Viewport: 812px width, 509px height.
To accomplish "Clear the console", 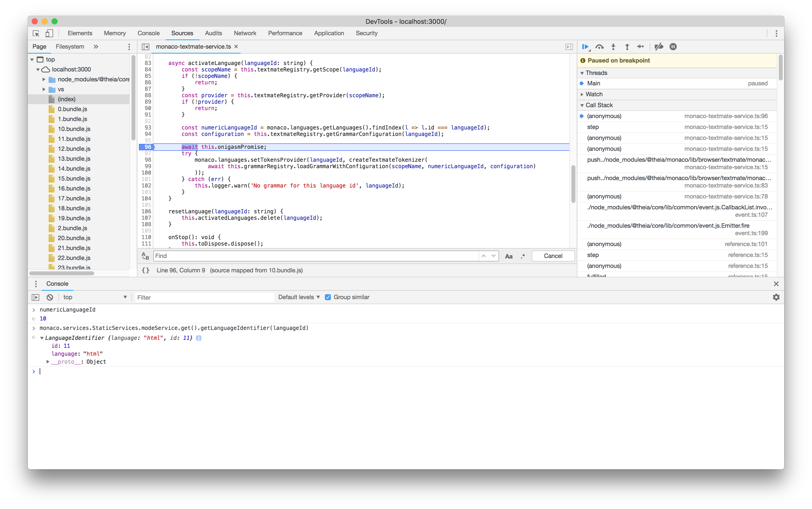I will (x=49, y=297).
